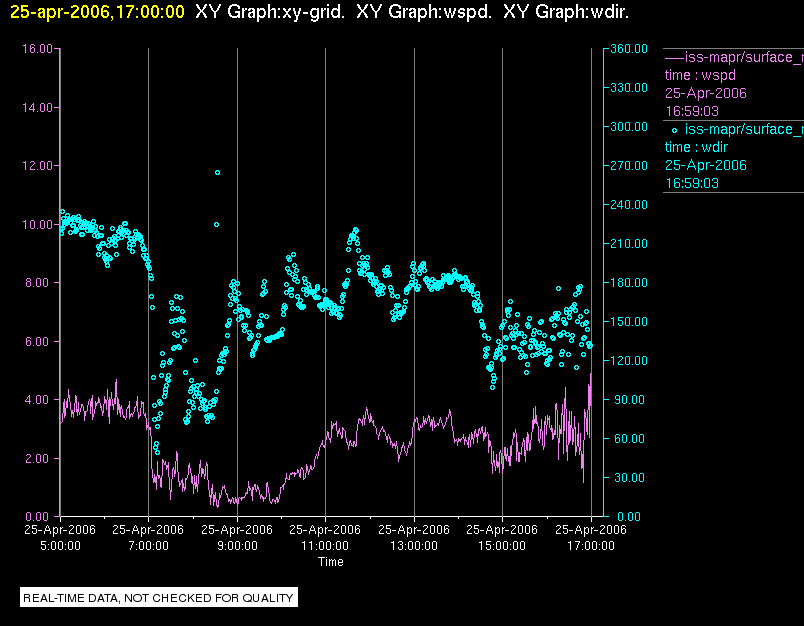The height and width of the screenshot is (626, 804).
Task: Click the 17:00:00 time axis label
Action: (x=591, y=546)
